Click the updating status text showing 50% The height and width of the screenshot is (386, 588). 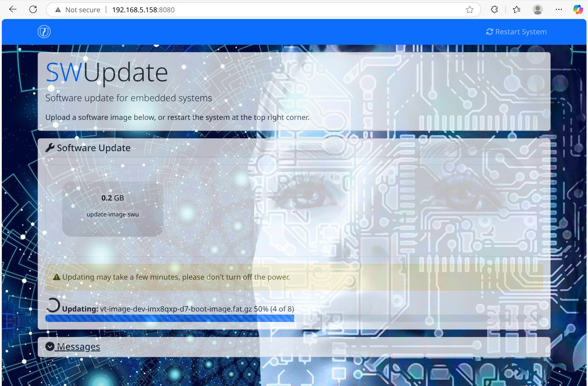coord(178,309)
